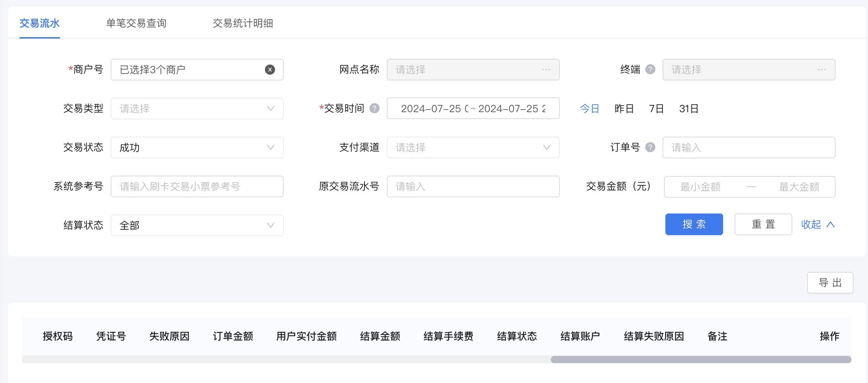Click the 搜索 button

[694, 224]
